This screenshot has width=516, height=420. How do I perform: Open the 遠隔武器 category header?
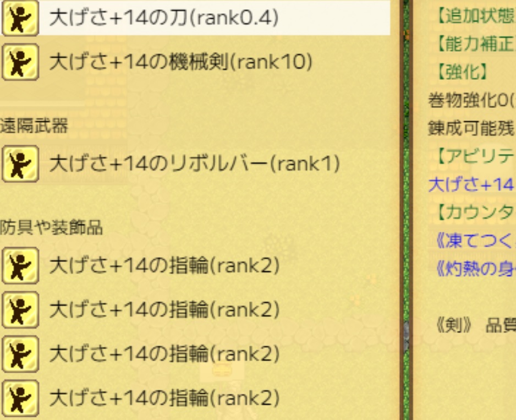tap(34, 127)
